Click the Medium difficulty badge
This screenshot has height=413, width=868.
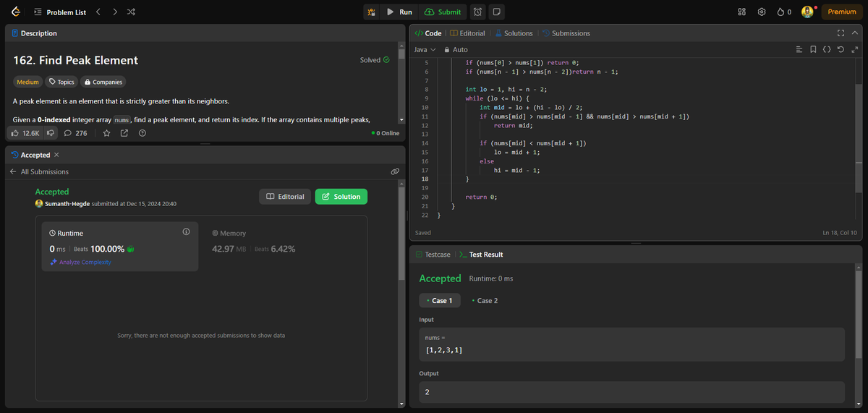(x=28, y=82)
